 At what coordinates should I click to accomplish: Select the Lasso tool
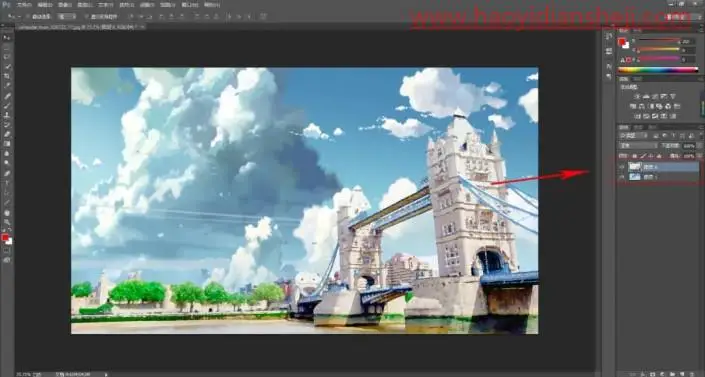coord(7,57)
